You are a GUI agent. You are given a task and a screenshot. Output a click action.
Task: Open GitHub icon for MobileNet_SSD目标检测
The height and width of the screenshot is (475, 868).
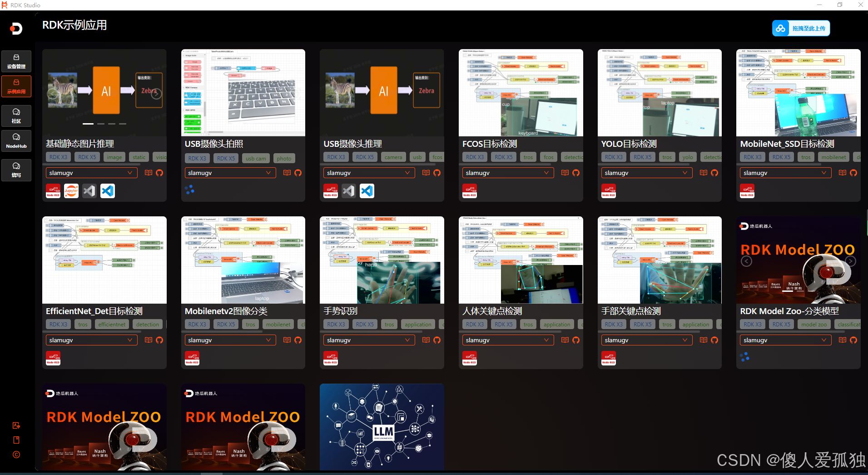tap(853, 173)
